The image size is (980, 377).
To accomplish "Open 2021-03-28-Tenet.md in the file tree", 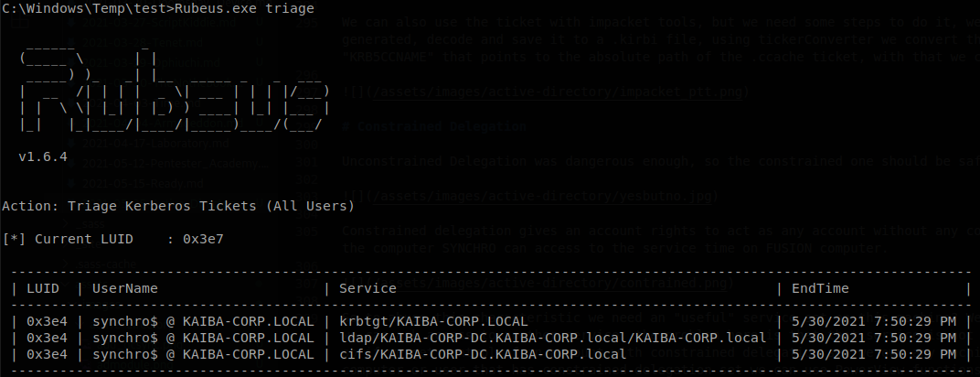I will pyautogui.click(x=143, y=43).
